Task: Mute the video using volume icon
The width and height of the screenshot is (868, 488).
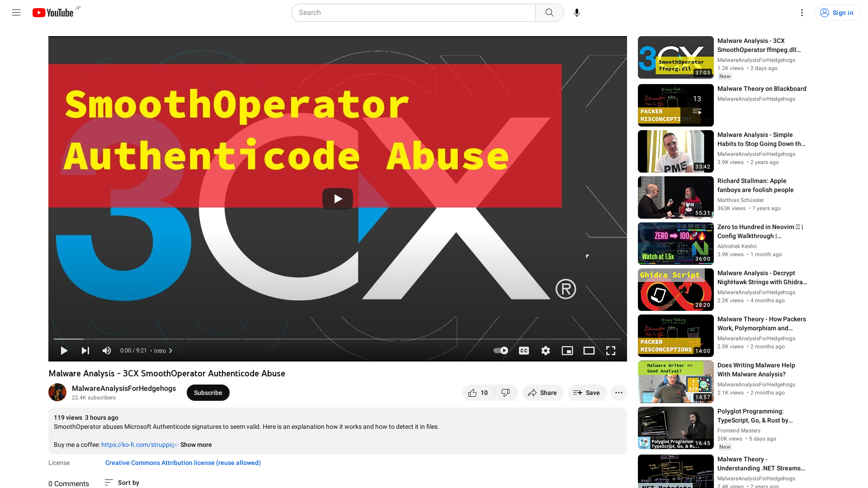Action: pos(107,350)
